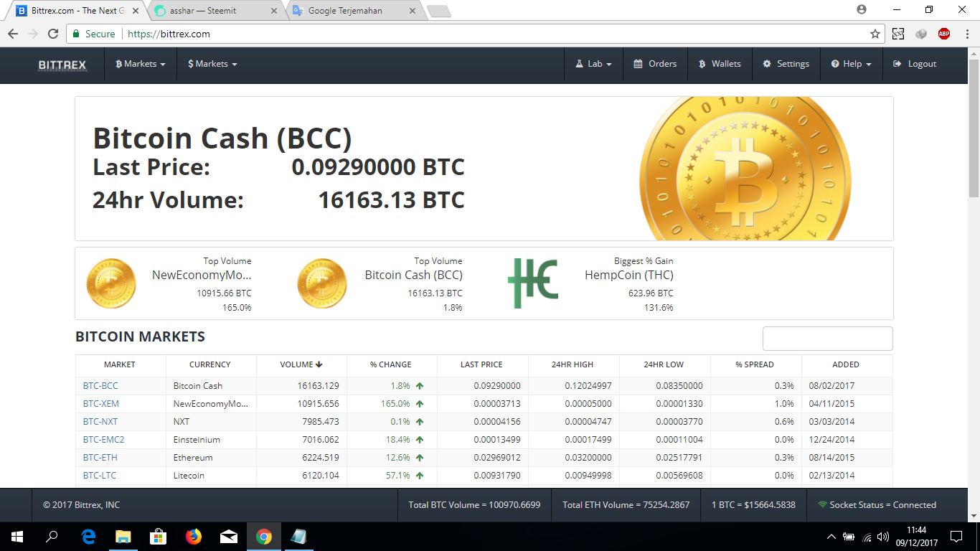The height and width of the screenshot is (551, 980).
Task: Open Settings from the navbar
Action: pyautogui.click(x=786, y=64)
